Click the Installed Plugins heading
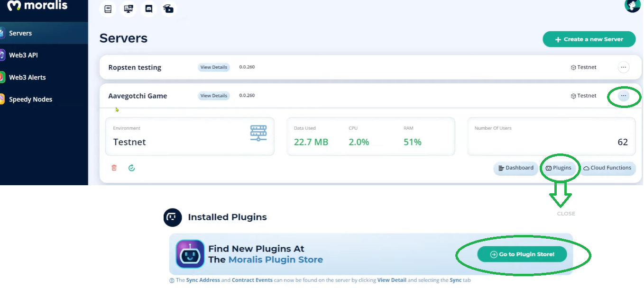This screenshot has width=644, height=288. (227, 217)
